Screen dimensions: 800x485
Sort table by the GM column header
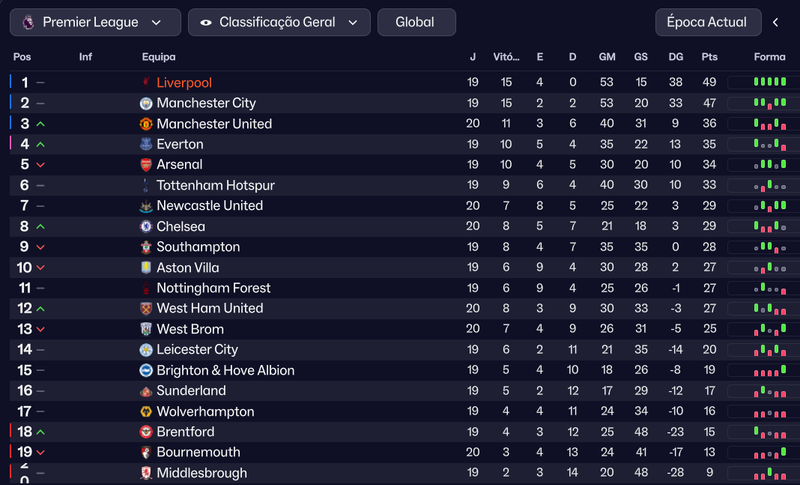pos(607,57)
